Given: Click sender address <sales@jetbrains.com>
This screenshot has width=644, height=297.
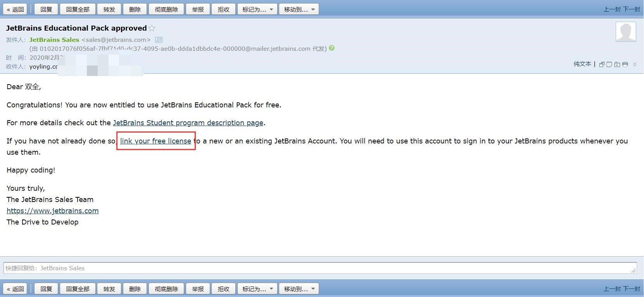Looking at the screenshot, I should pos(116,40).
